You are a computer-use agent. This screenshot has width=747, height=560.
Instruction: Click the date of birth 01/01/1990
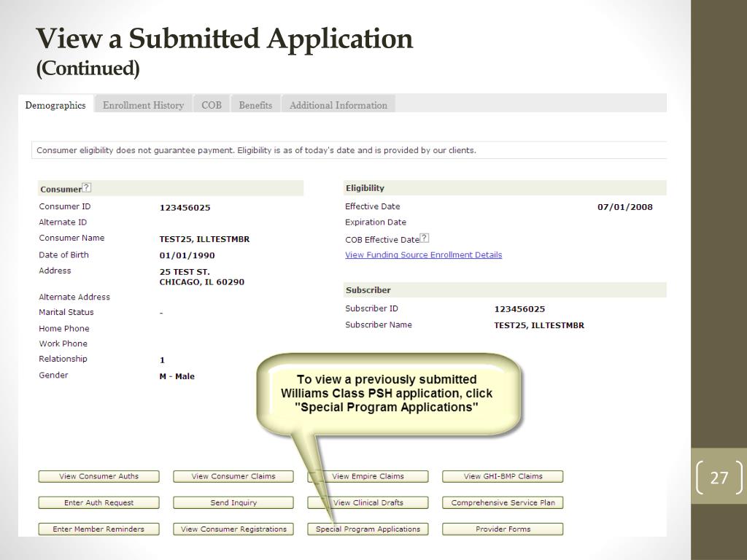[187, 255]
